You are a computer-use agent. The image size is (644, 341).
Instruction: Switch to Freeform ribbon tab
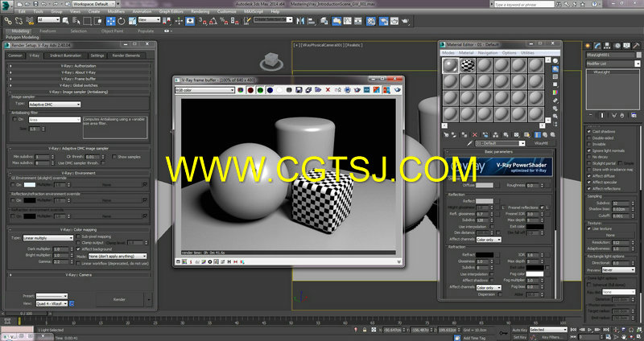tap(47, 31)
